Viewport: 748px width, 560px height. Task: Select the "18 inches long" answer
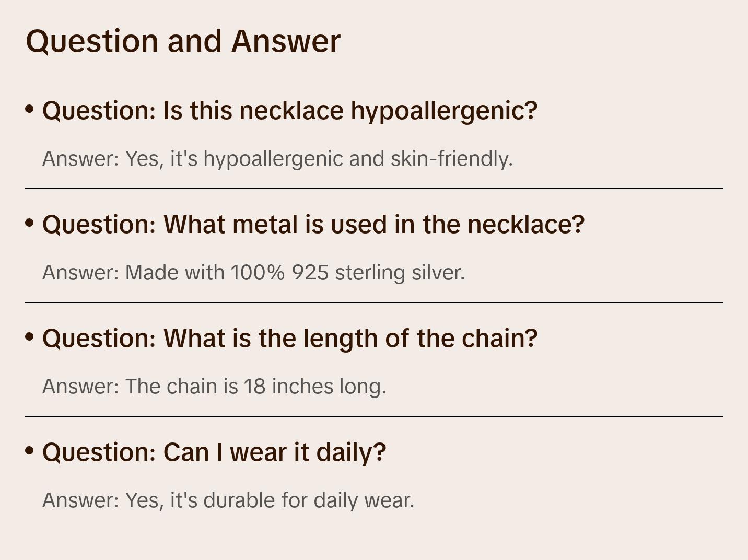click(214, 387)
